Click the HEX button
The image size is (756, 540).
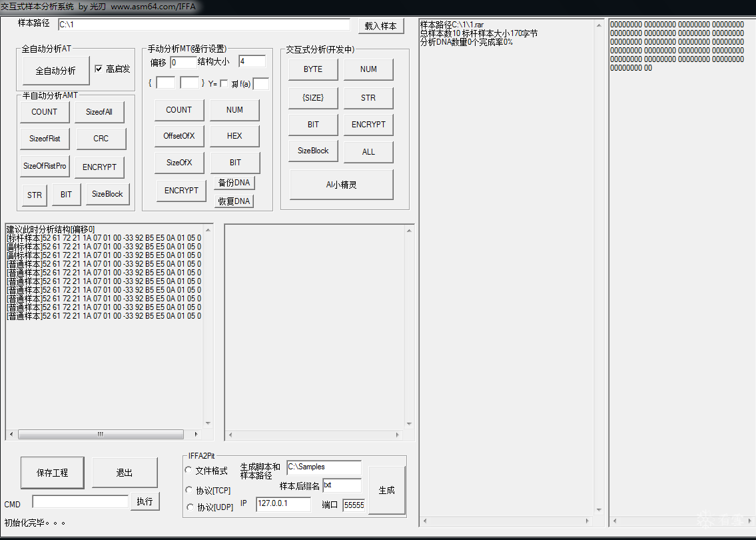pos(235,136)
